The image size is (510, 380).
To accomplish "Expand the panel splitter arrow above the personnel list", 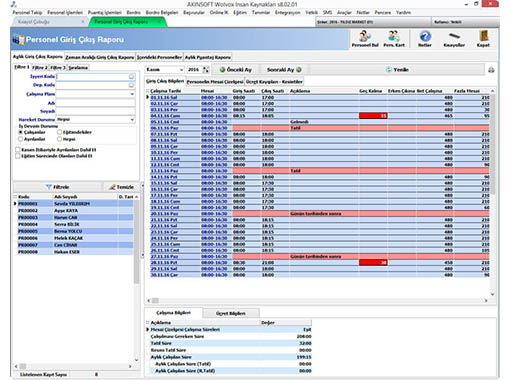I will click(143, 185).
